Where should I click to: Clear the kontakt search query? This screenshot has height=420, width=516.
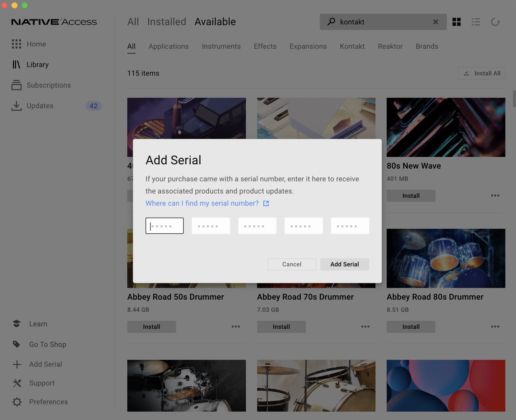click(436, 22)
